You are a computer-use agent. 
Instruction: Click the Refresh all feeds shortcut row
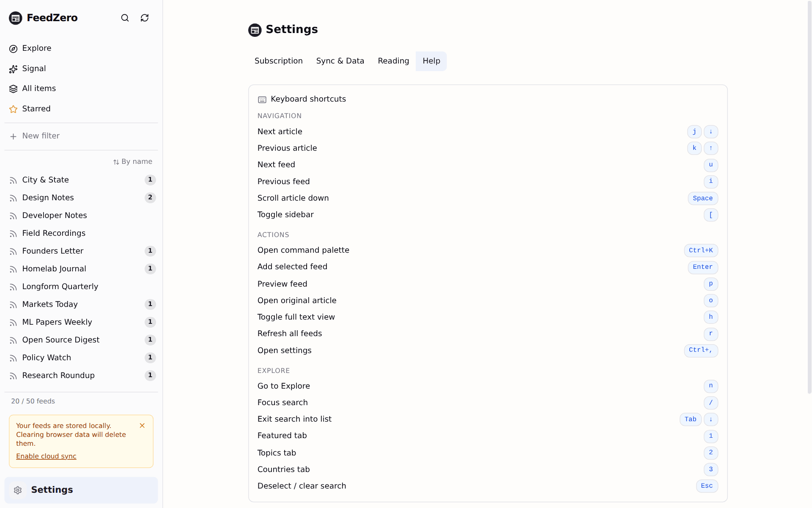(488, 334)
